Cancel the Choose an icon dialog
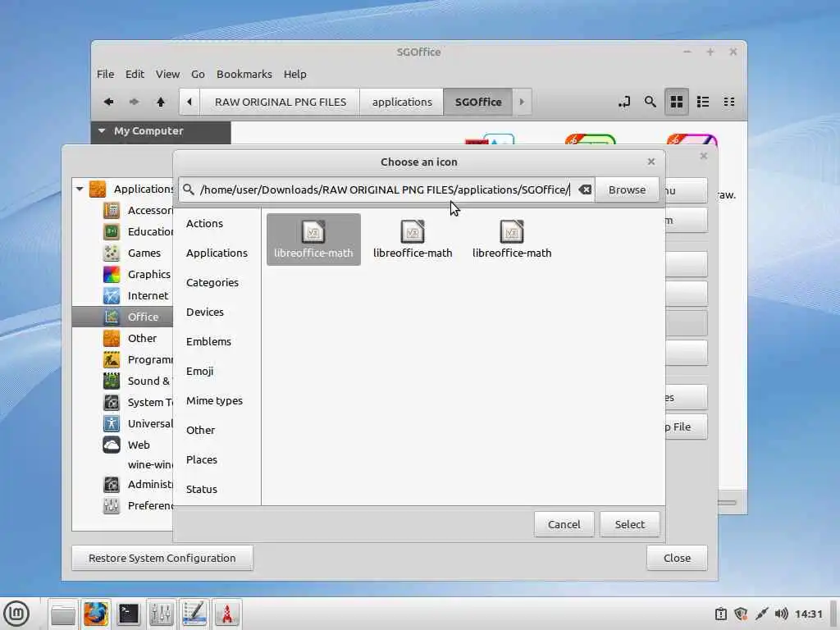Viewport: 840px width, 630px height. tap(564, 524)
